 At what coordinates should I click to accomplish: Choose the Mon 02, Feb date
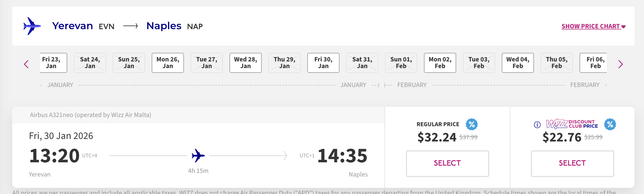(x=440, y=63)
